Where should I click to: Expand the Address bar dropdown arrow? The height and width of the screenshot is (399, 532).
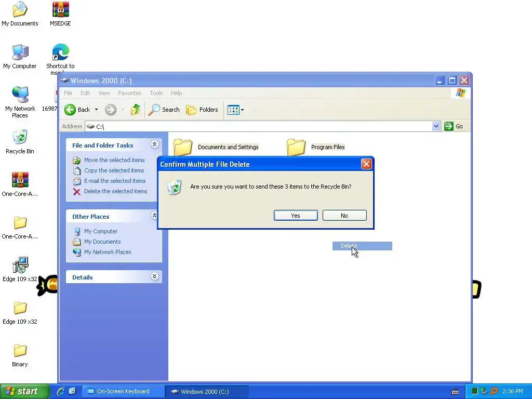[x=436, y=126]
